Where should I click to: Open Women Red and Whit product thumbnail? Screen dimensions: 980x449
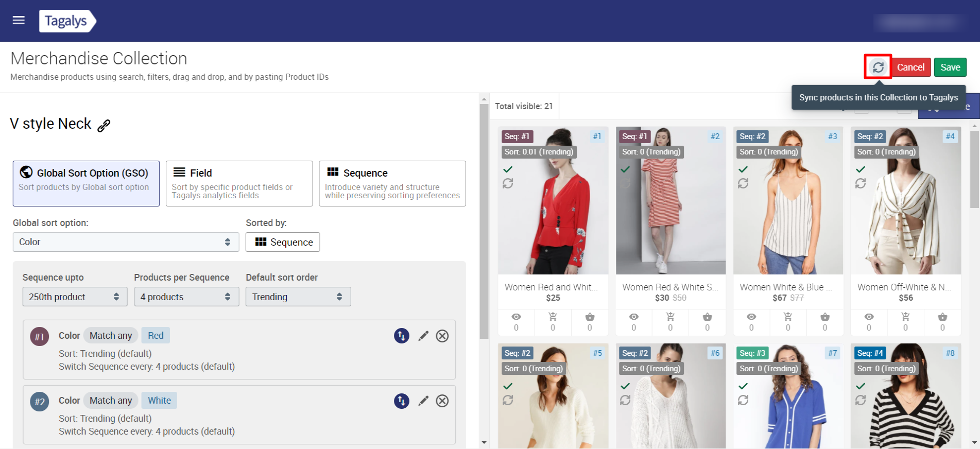coord(553,201)
